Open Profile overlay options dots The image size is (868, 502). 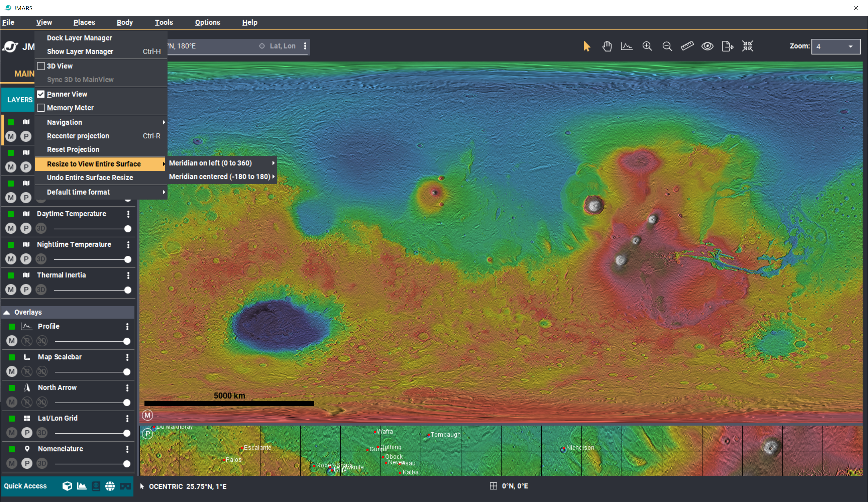coord(127,326)
